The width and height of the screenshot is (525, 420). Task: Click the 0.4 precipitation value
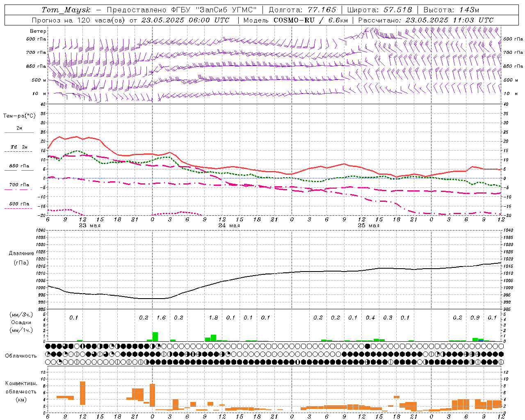370,317
